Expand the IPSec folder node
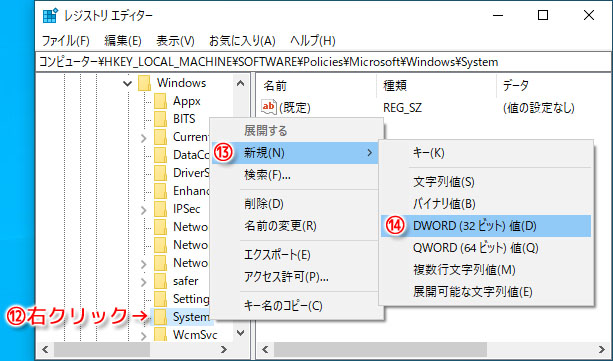The image size is (613, 361). (143, 210)
